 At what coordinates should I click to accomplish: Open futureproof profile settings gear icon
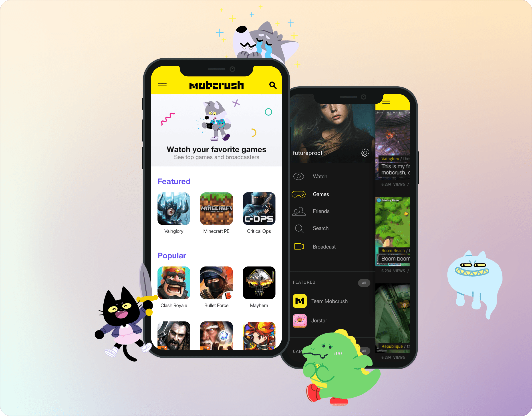(365, 153)
